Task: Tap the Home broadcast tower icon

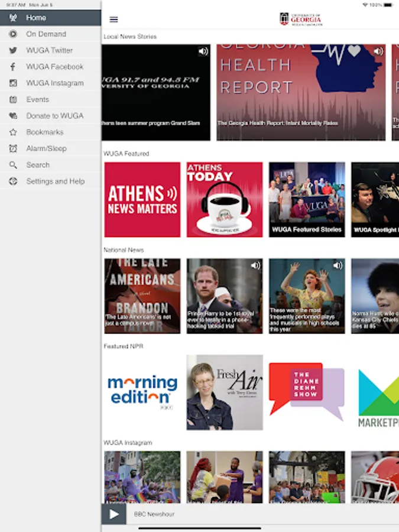Action: (x=13, y=18)
